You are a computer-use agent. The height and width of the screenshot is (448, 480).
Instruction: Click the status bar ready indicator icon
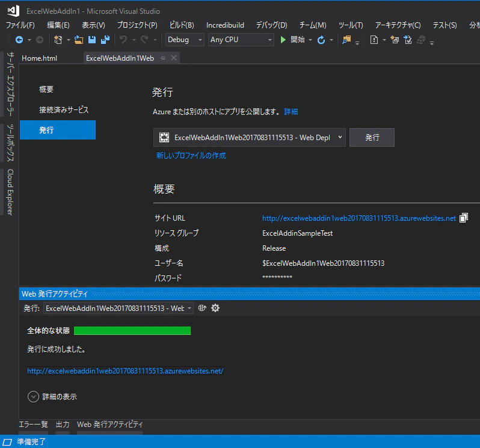coord(7,442)
